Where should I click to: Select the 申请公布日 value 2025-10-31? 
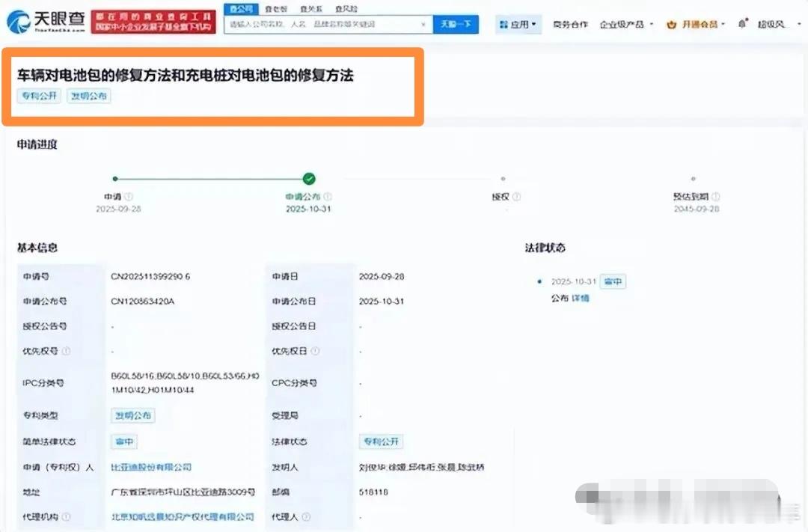point(382,301)
